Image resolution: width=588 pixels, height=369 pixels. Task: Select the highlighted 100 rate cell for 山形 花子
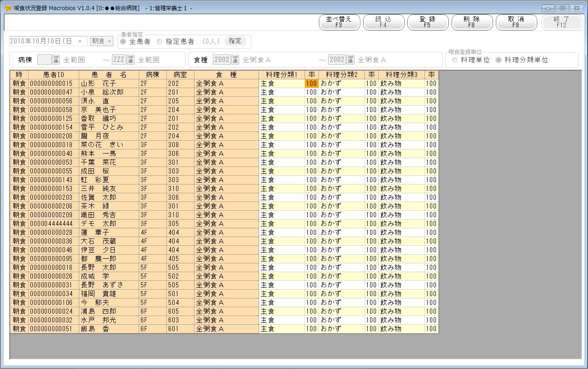pos(312,83)
